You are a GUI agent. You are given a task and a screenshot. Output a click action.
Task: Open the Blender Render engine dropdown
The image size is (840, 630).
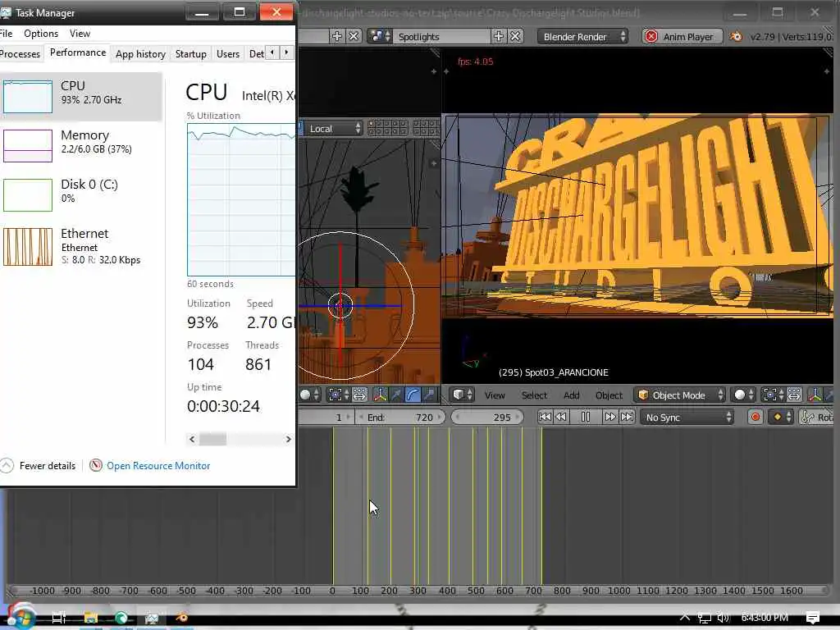point(583,36)
